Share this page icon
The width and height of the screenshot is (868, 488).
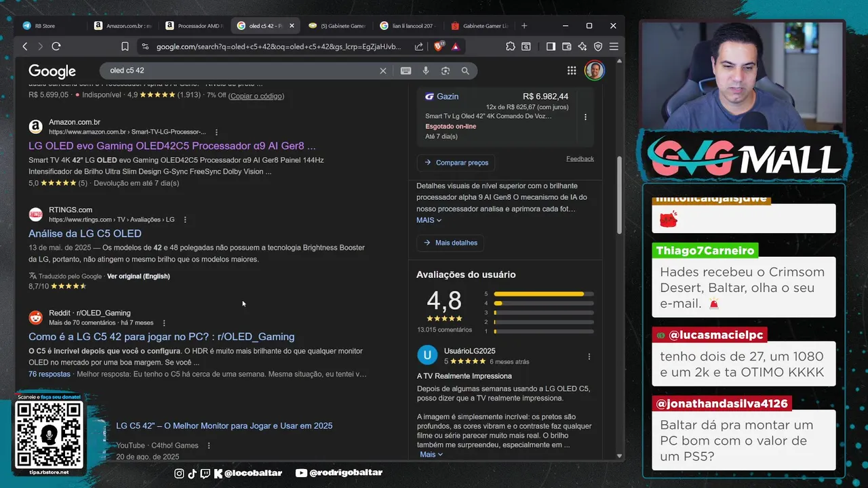pos(419,47)
